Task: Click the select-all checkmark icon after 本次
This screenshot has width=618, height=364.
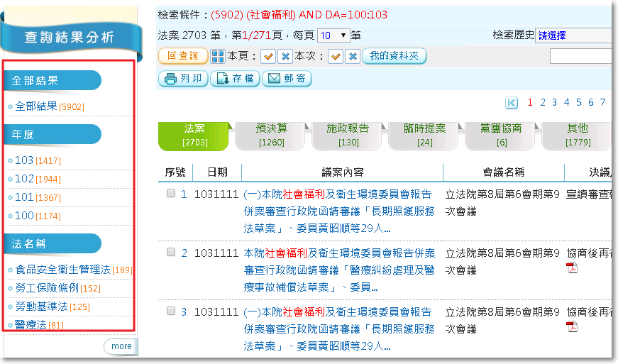Action: (336, 57)
